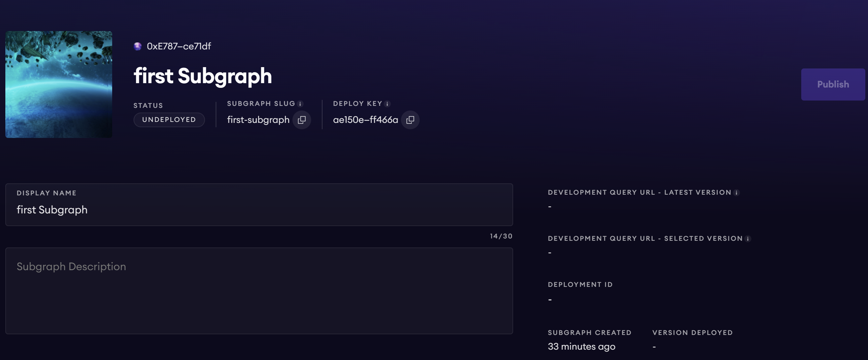868x360 pixels.
Task: Click the info icon beside Subgraph Slug
Action: (300, 104)
